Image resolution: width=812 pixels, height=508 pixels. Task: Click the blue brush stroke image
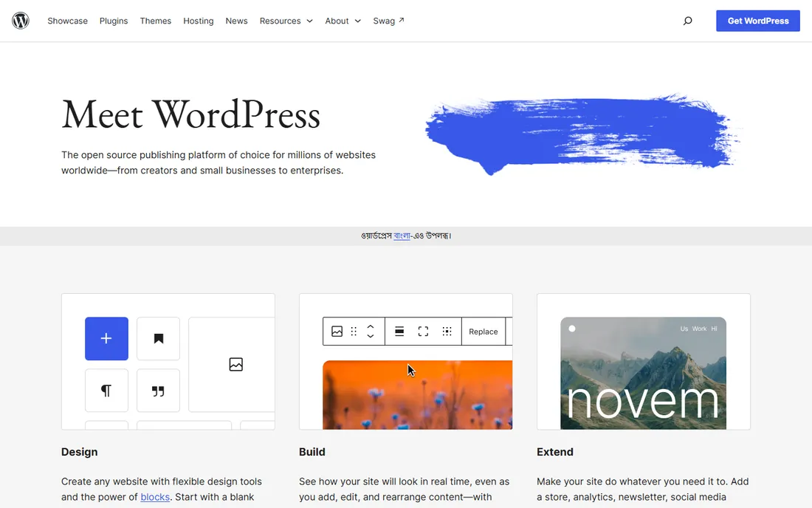click(582, 134)
